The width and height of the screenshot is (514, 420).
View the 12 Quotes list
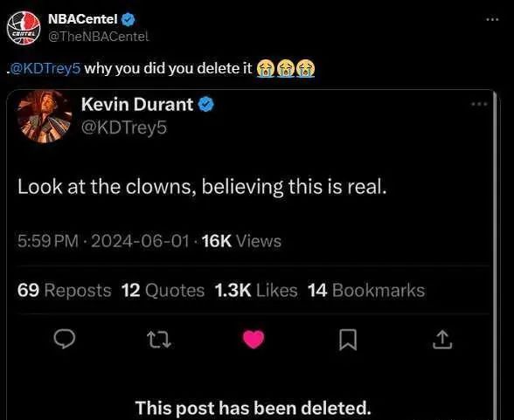(163, 291)
